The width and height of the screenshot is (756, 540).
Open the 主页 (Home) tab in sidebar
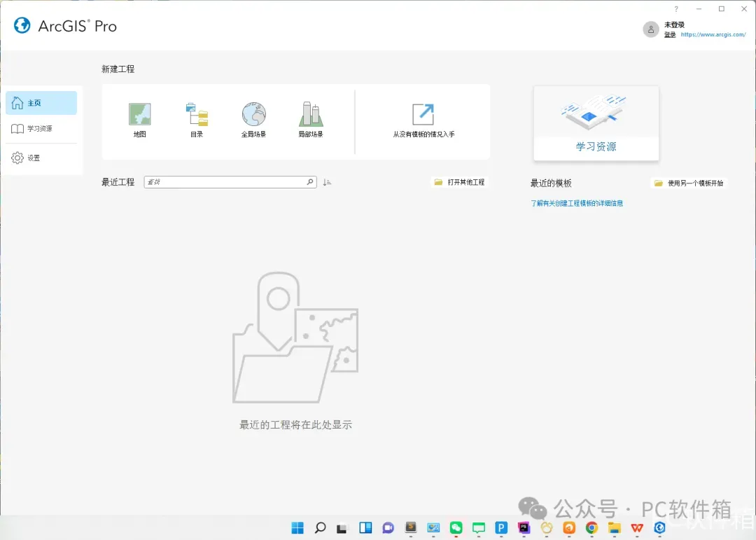tap(41, 103)
